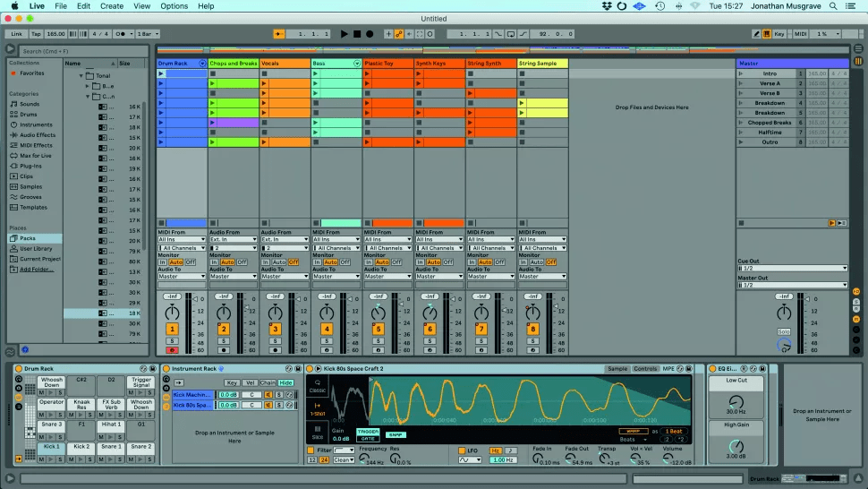Launch the Breakdown scene in the Master track
Viewport: 868px width, 489px height.
[x=741, y=103]
